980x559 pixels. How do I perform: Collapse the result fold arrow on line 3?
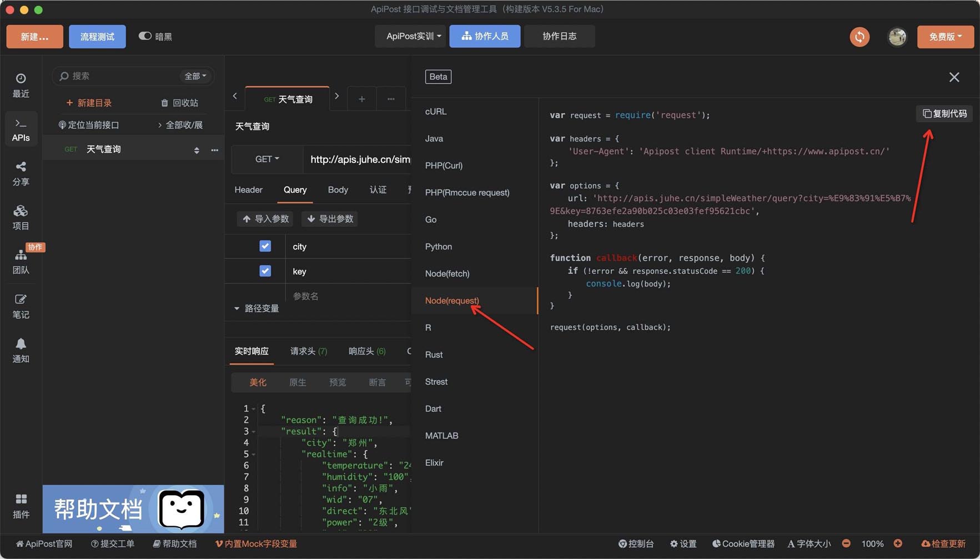tap(254, 431)
